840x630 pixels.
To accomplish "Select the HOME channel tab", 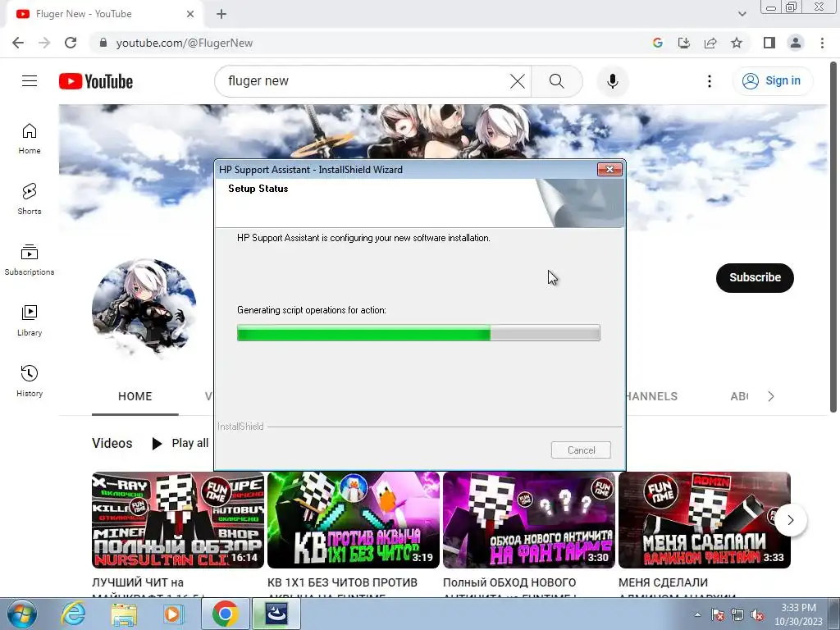I will [x=135, y=396].
